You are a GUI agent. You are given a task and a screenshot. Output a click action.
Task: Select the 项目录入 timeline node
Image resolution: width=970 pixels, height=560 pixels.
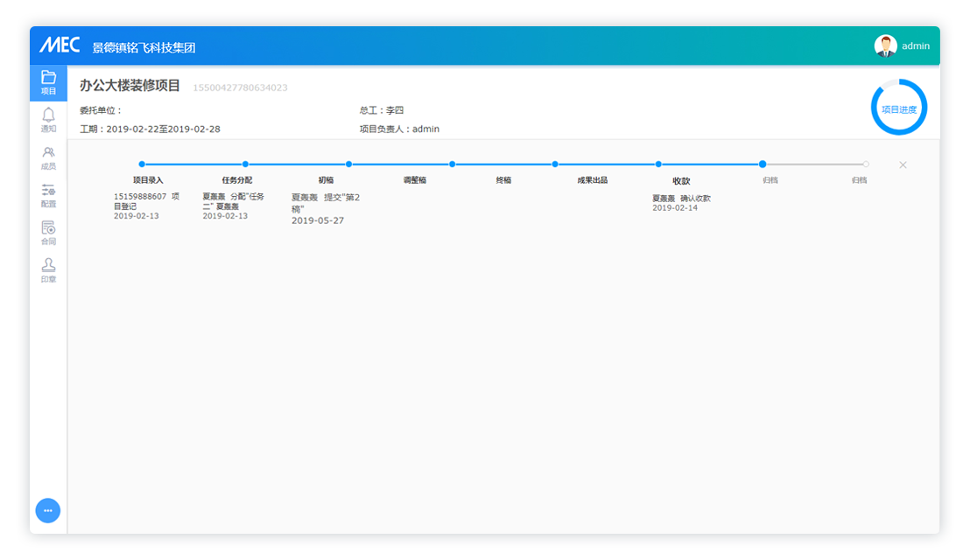click(x=142, y=164)
